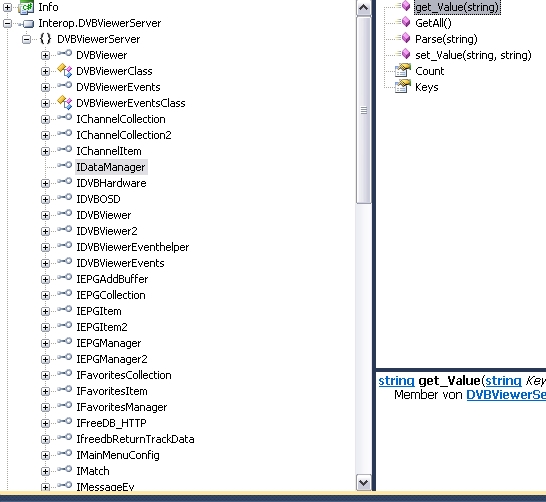Click the method icon beside get_Value(string)
546x502 pixels.
click(404, 6)
